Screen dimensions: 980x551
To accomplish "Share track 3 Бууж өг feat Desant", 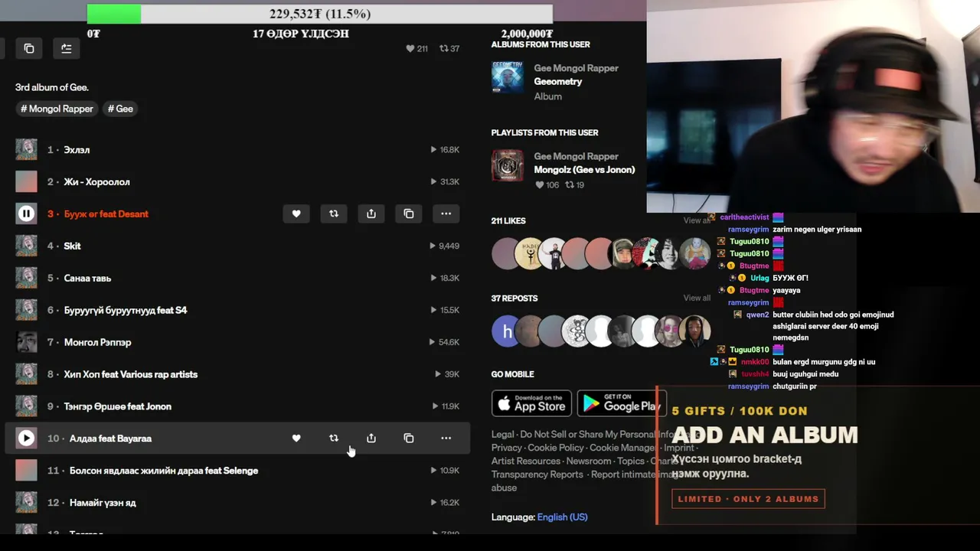I will [x=371, y=214].
